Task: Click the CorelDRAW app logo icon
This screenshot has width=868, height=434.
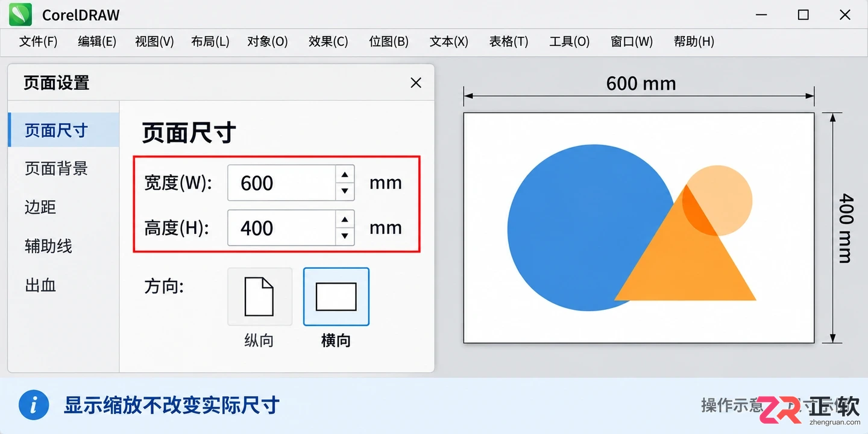Action: point(20,14)
